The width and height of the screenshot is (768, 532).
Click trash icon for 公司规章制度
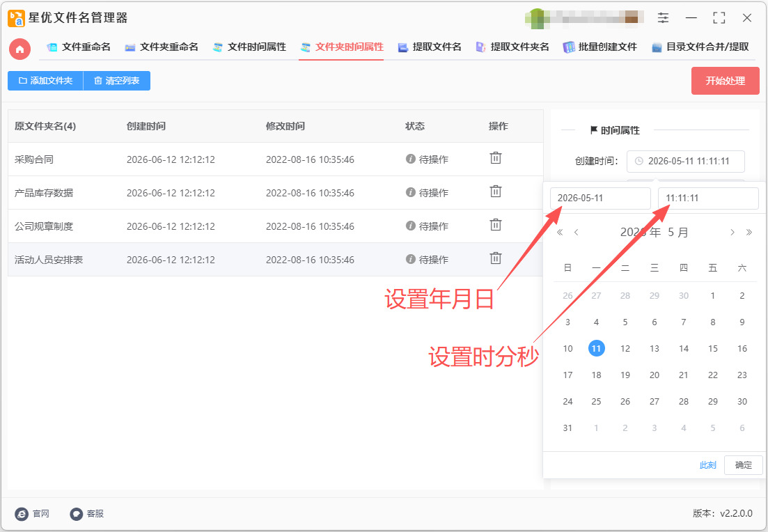[x=496, y=225]
